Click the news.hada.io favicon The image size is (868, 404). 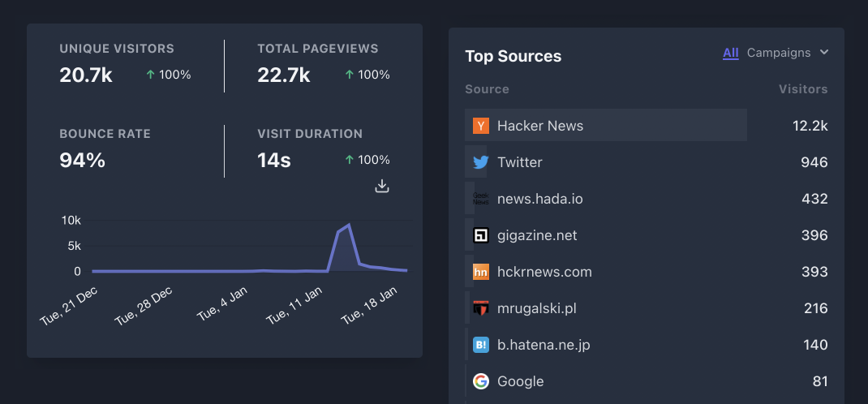coord(481,199)
